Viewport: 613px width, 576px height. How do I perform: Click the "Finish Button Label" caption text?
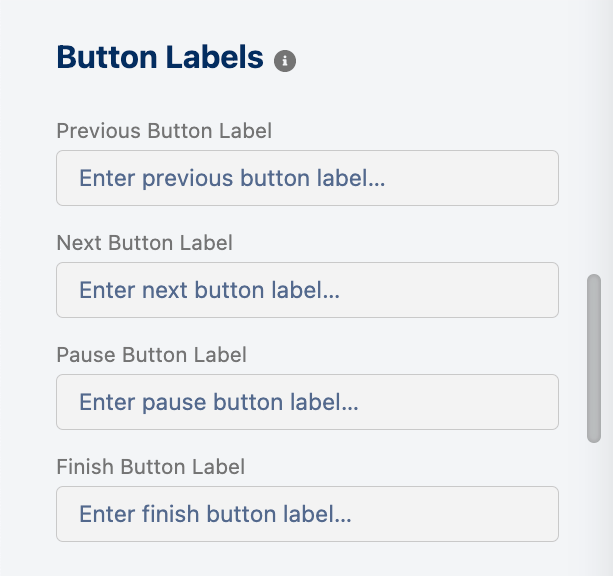tap(150, 467)
